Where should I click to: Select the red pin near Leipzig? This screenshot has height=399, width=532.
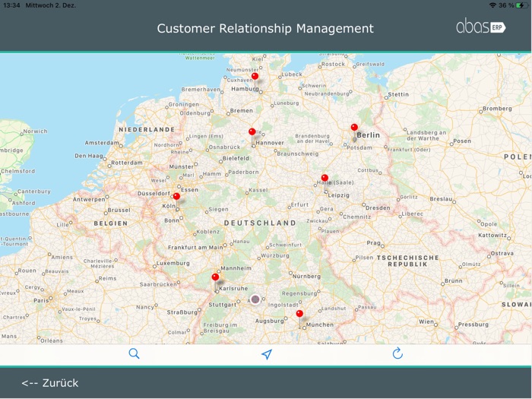point(325,178)
